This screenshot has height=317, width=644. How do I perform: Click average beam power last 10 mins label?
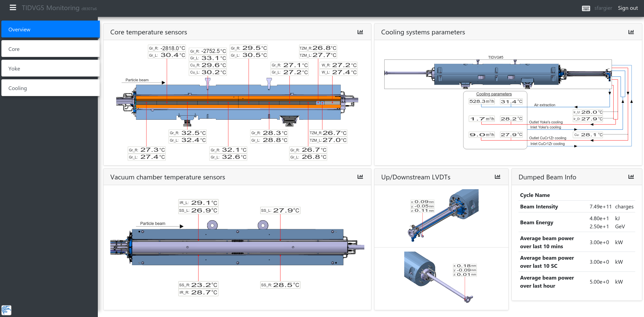pyautogui.click(x=547, y=242)
